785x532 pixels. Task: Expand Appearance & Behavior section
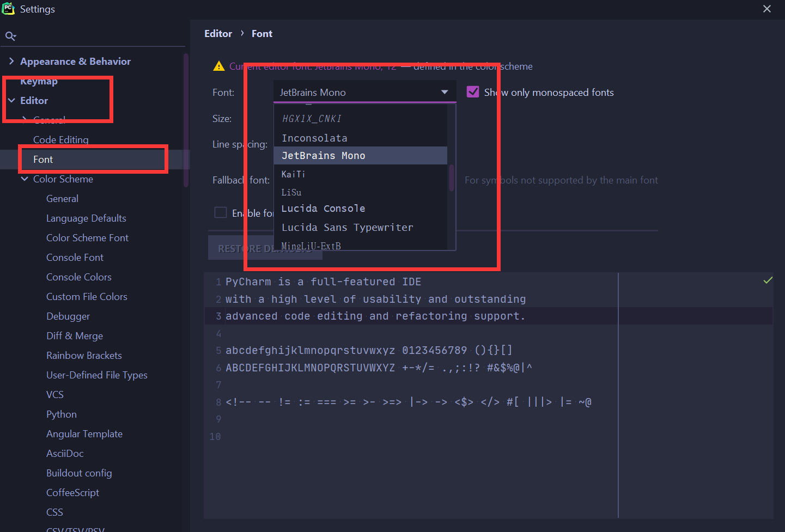[11, 61]
